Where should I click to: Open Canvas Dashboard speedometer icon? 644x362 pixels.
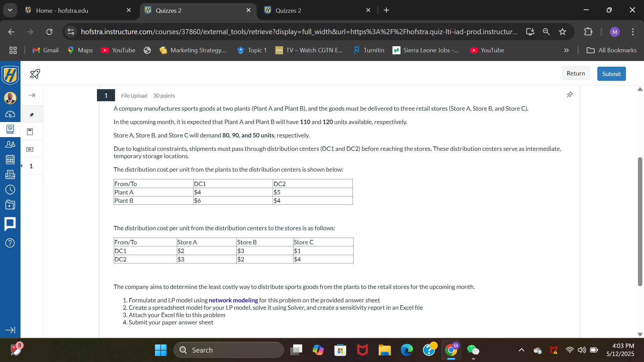coord(10,114)
